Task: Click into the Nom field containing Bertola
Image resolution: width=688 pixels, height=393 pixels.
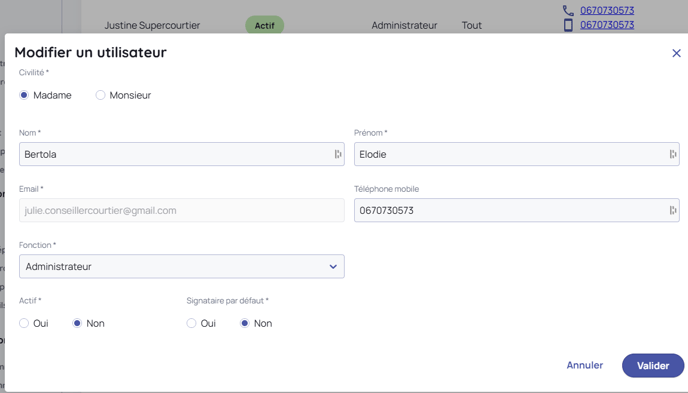Action: (182, 154)
